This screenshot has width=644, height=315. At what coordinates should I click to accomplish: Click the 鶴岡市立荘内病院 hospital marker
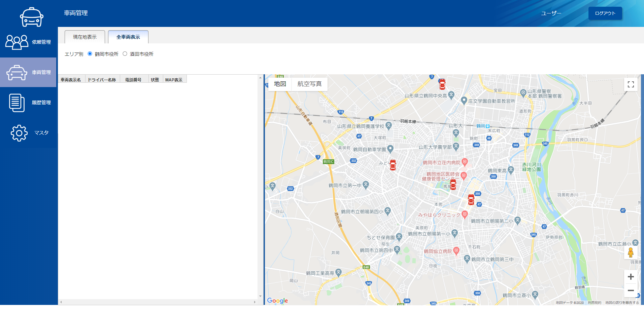[465, 162]
